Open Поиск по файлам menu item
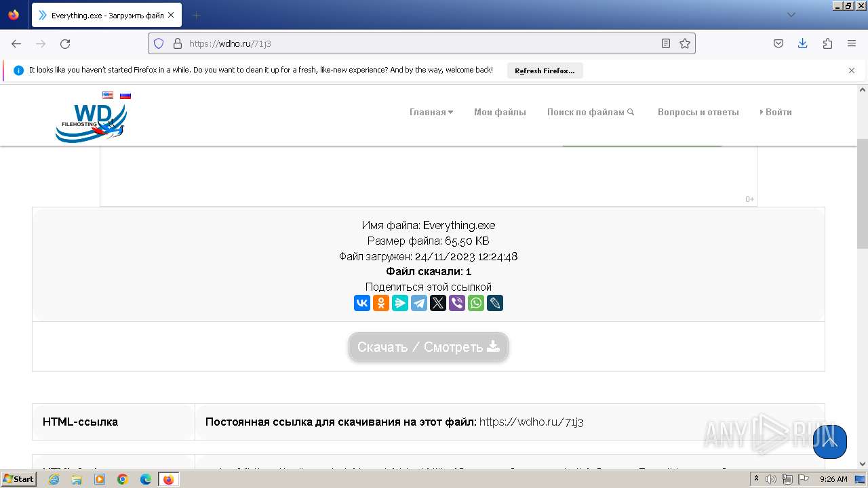This screenshot has height=488, width=868. 591,112
